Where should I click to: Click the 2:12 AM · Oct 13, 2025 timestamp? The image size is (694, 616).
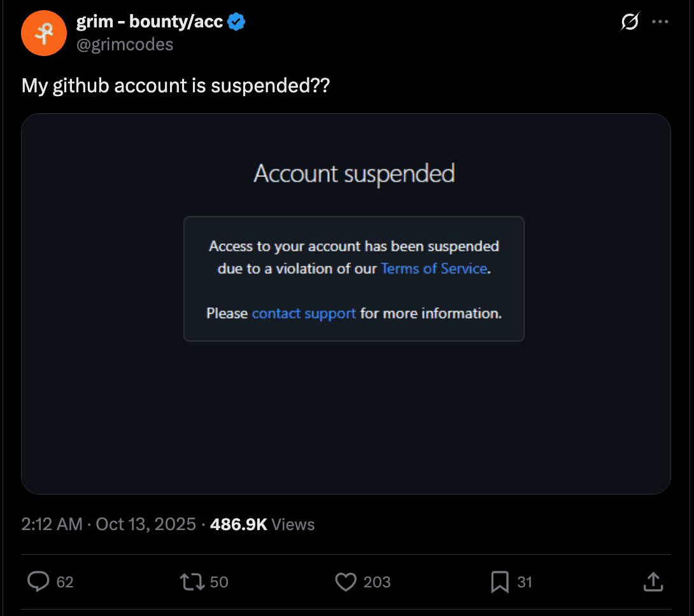click(x=108, y=524)
